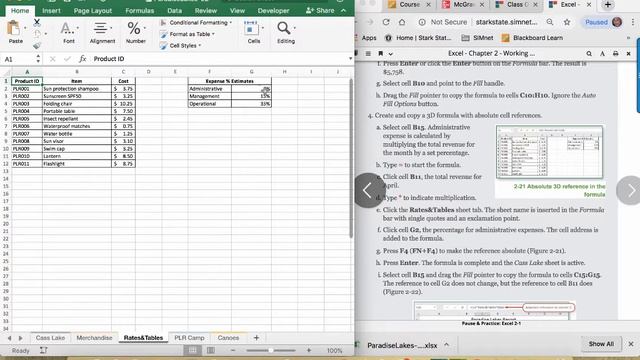Add a new sheet with plus icon
640x360 pixels.
[256, 338]
